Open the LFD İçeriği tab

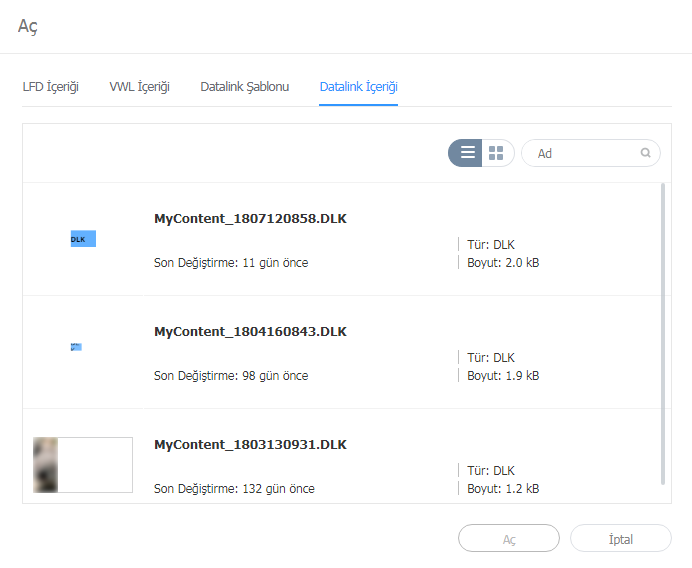point(51,87)
